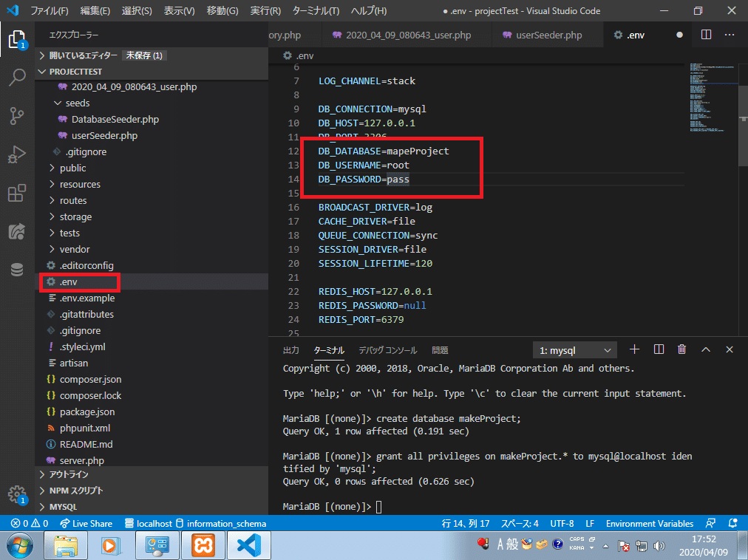Change the LF end of line setting

(590, 523)
